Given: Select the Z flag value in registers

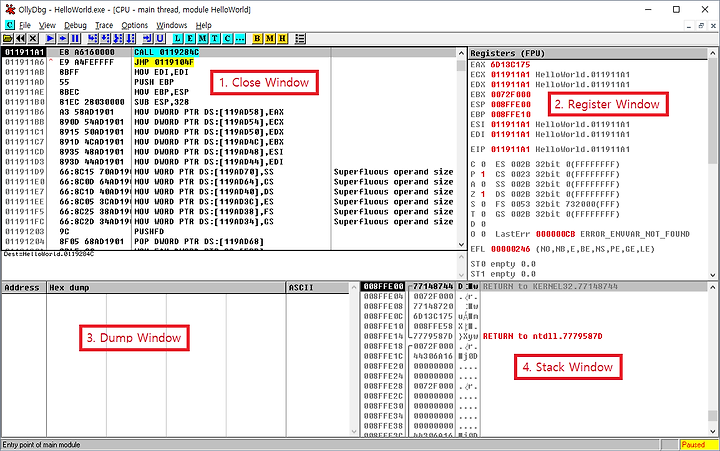Looking at the screenshot, I should pos(483,194).
